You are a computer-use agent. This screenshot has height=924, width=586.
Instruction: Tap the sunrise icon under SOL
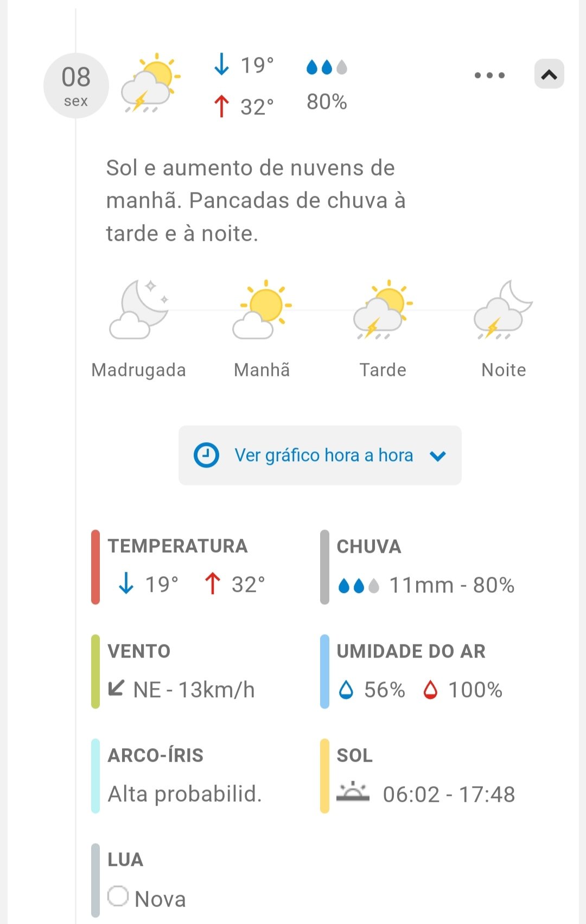tap(353, 792)
